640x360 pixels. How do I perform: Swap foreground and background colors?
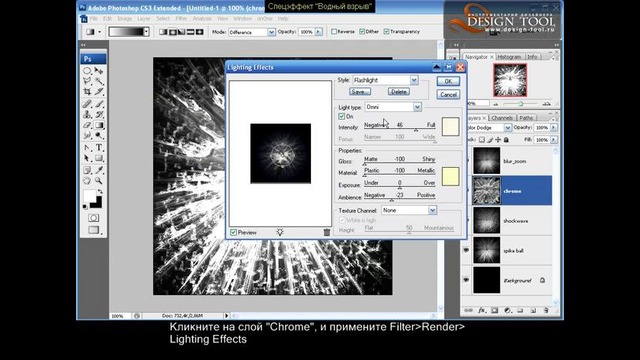pyautogui.click(x=100, y=191)
